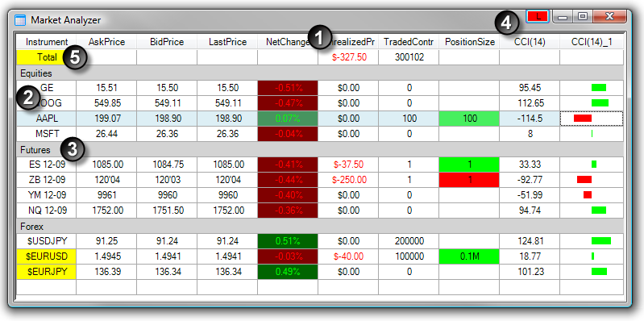Screen dimensions: 644x321
Task: Click the Equities group row
Action: (320, 73)
